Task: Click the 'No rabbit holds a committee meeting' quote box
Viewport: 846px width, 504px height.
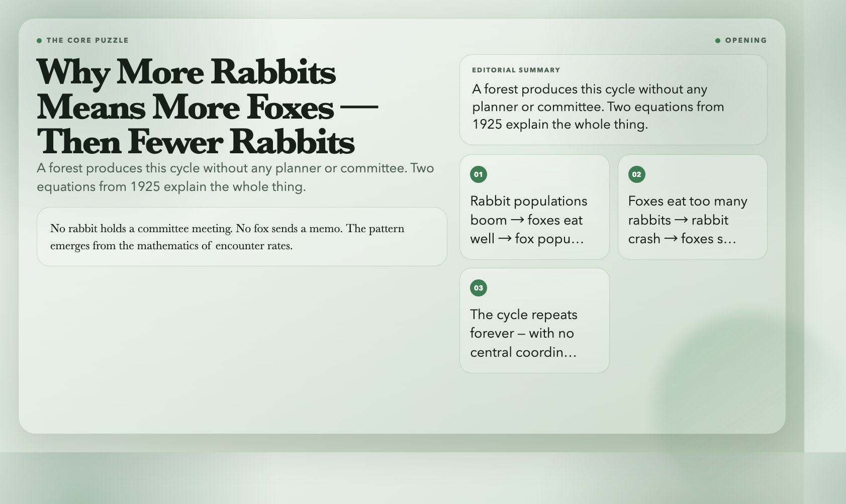Action: (242, 237)
